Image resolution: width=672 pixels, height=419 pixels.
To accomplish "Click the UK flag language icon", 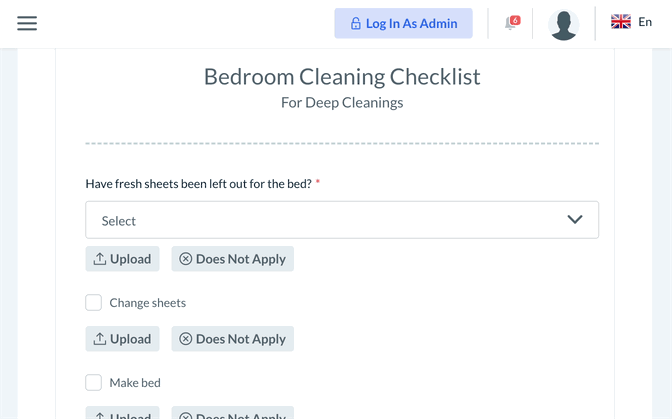I will (621, 22).
